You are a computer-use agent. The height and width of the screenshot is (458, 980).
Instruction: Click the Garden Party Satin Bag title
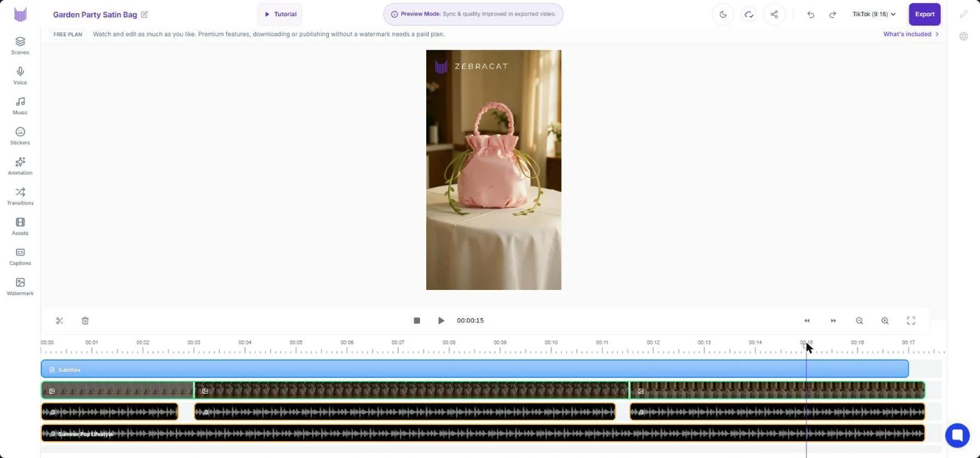click(x=95, y=14)
